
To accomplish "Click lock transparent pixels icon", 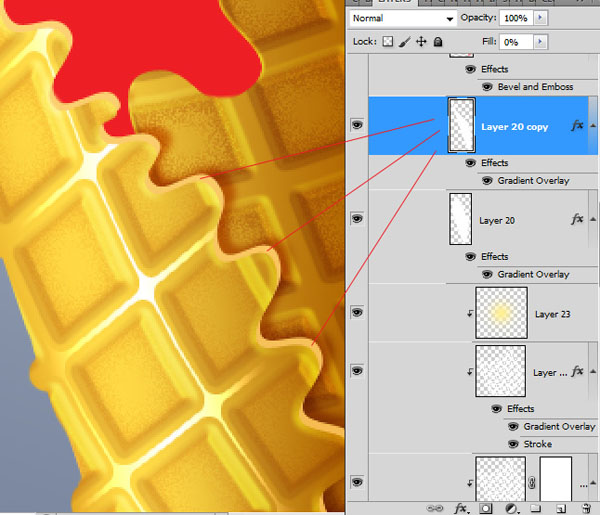I will 389,42.
